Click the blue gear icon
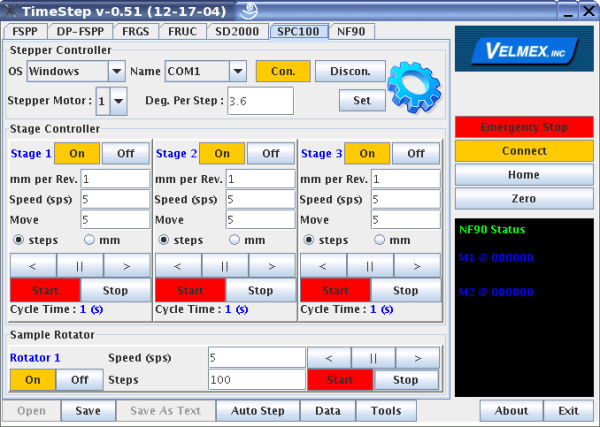600x427 pixels. 414,87
